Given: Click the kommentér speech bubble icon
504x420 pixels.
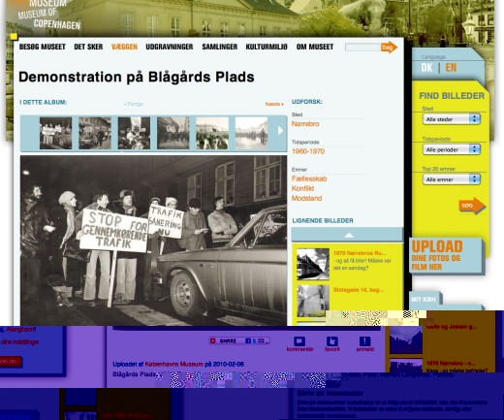Looking at the screenshot, I should pyautogui.click(x=299, y=341).
